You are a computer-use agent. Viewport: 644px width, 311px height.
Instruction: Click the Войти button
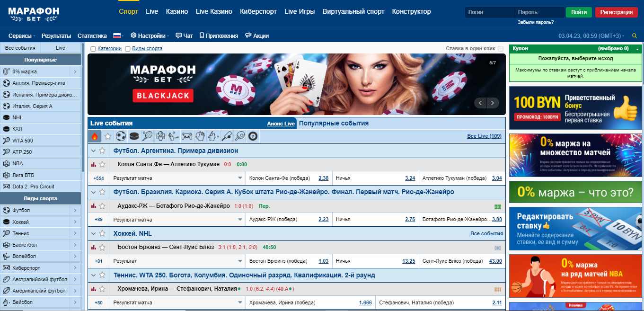point(579,12)
